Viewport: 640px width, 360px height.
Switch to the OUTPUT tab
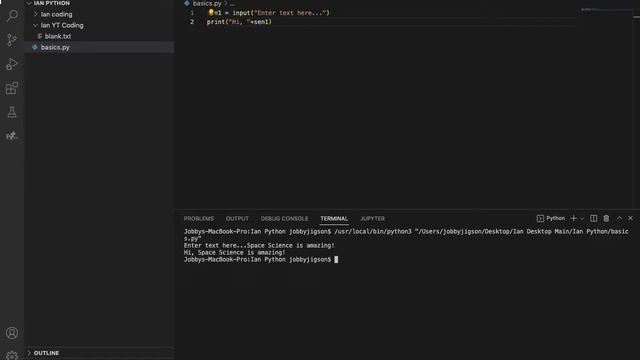pos(237,218)
